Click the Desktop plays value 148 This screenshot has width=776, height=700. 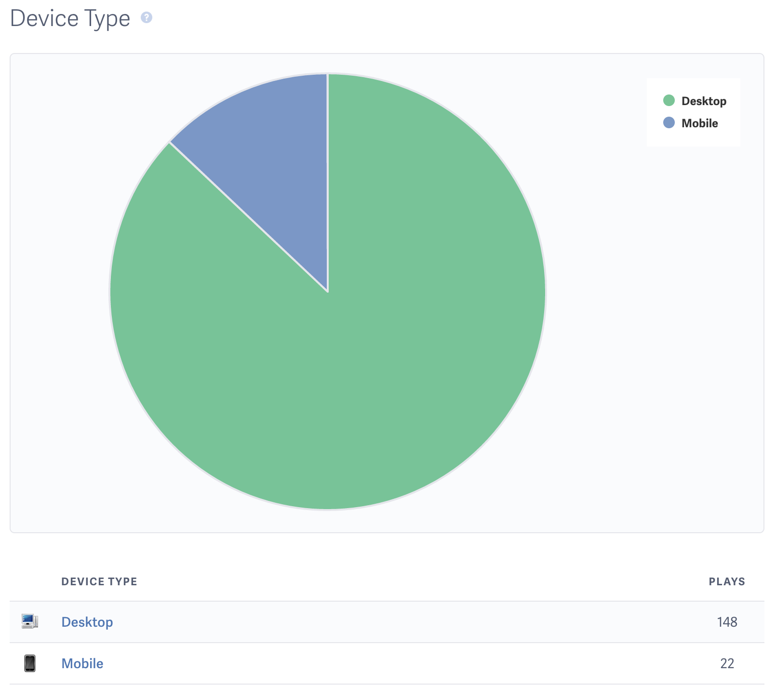click(727, 622)
